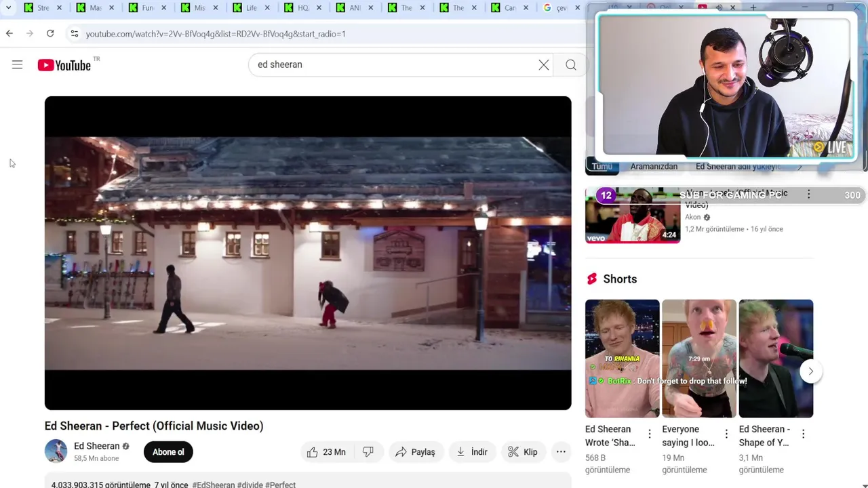Open the Ed Sheeran channel name link
The image size is (868, 488).
96,446
